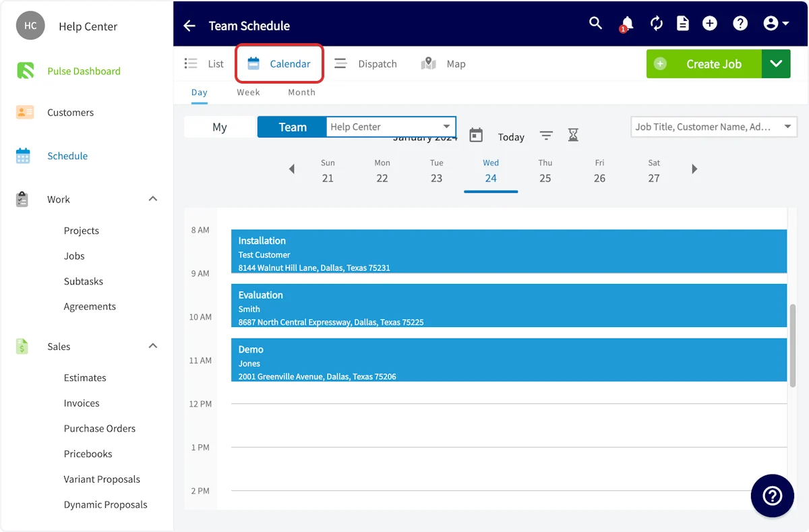Open the filter lines icon
Image resolution: width=809 pixels, height=532 pixels.
[x=546, y=136]
